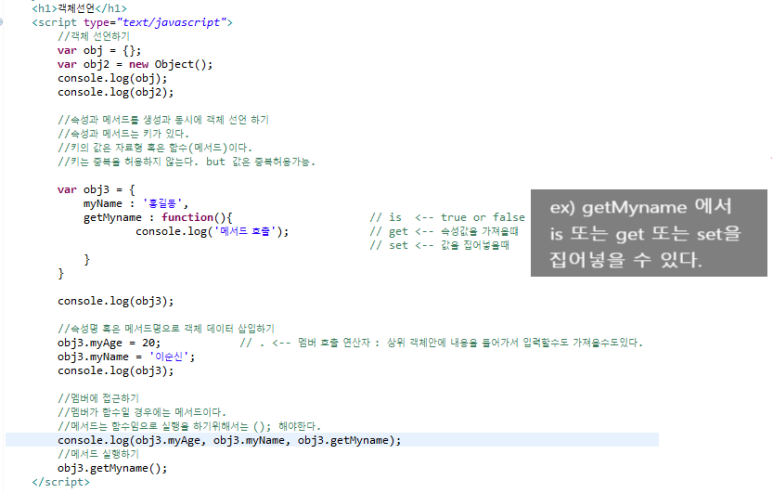This screenshot has height=493, width=773.
Task: Click the 'var obj2 = new Object();' line
Action: coord(135,65)
